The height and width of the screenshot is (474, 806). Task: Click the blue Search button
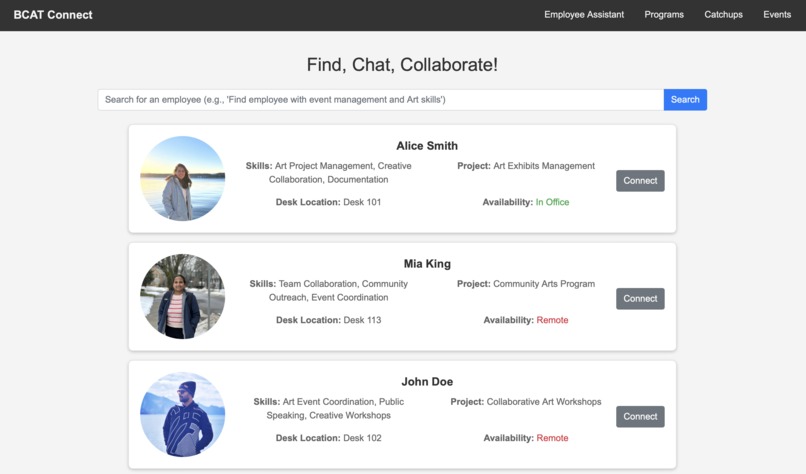(x=685, y=100)
